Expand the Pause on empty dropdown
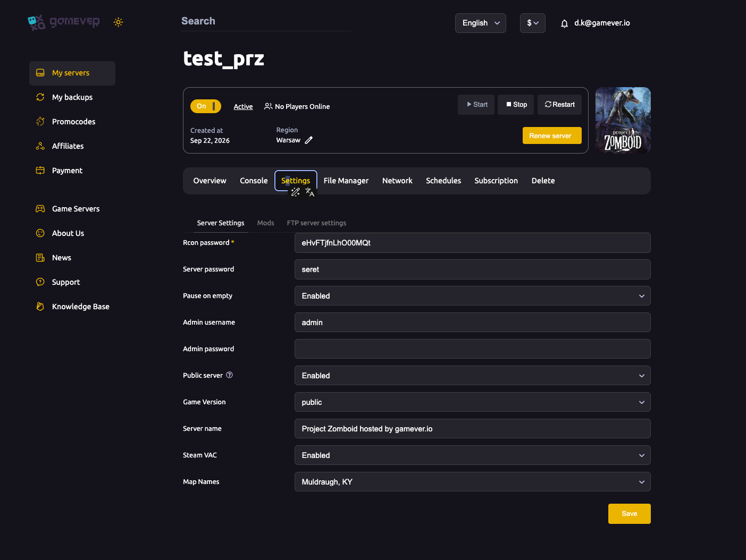The height and width of the screenshot is (560, 746). coord(473,296)
